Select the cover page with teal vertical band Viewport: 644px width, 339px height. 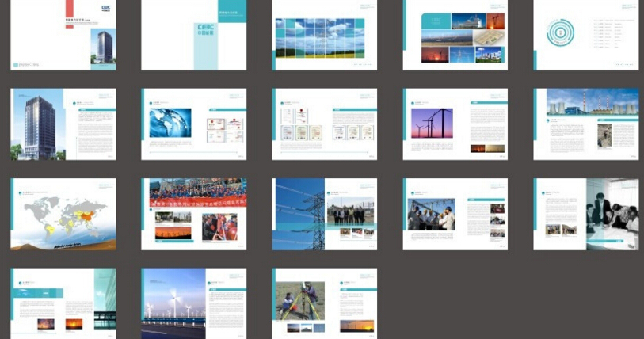pos(194,35)
